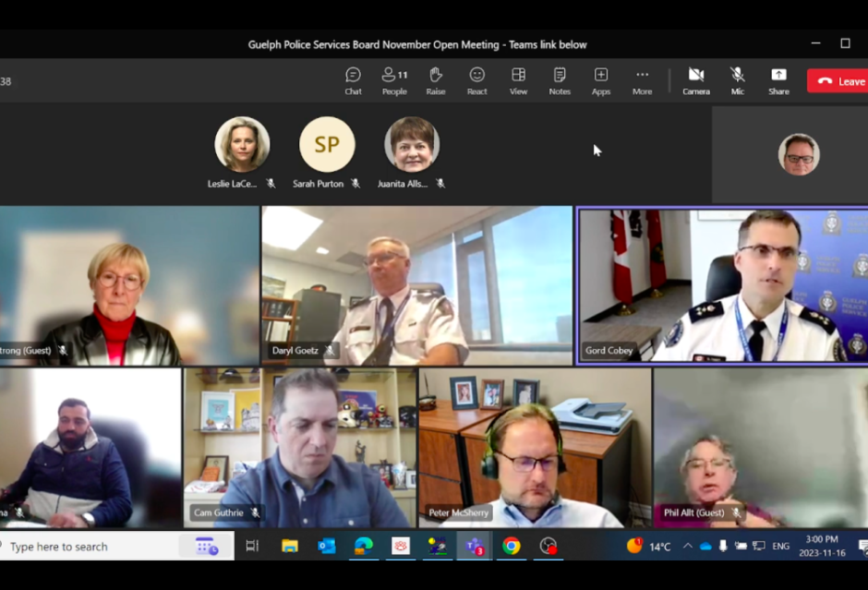
Task: Open the View layout options
Action: [518, 80]
